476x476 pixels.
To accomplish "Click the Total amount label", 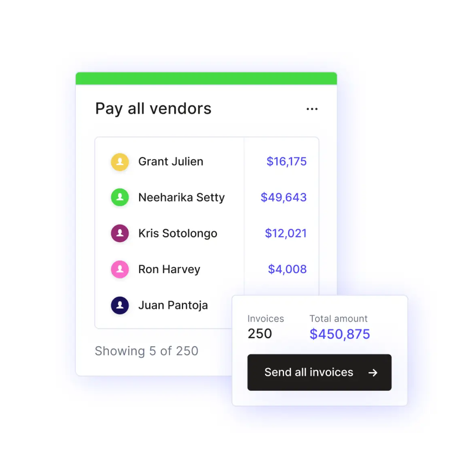I will [338, 319].
